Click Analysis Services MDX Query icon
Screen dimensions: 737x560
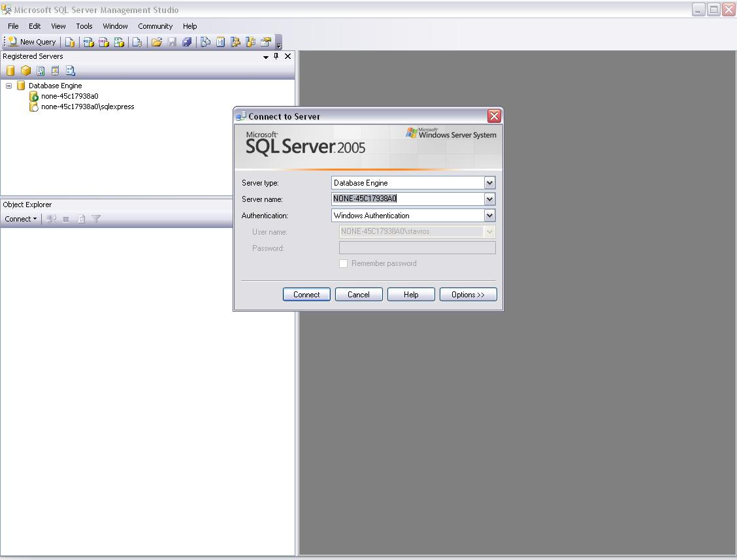pos(88,42)
